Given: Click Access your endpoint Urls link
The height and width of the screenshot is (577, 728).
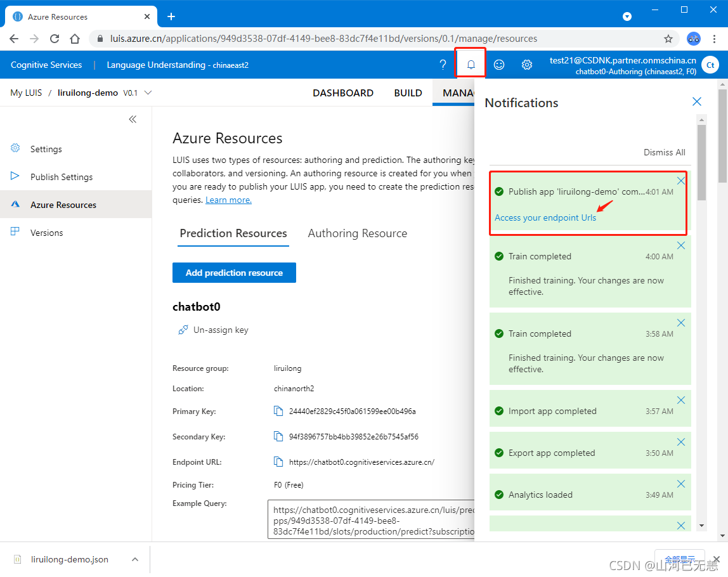Looking at the screenshot, I should point(545,217).
